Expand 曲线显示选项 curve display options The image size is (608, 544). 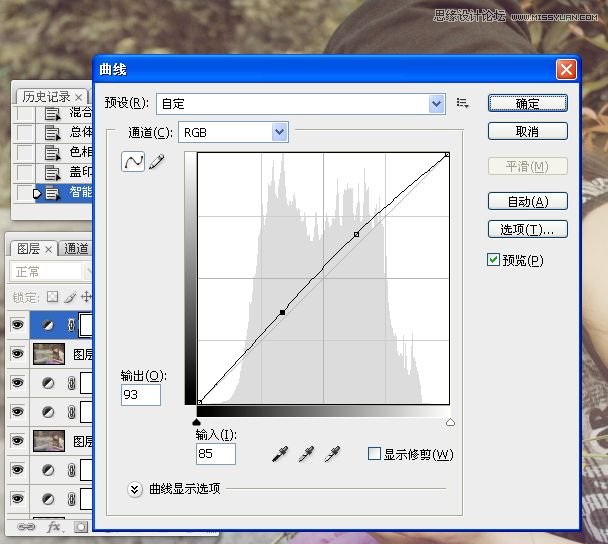(135, 488)
